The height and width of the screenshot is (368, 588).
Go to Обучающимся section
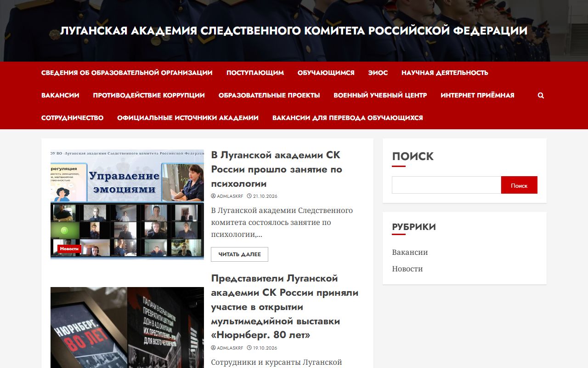[326, 73]
